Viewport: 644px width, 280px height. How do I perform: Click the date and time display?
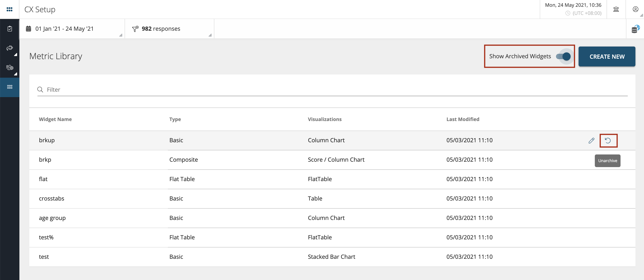coord(573,5)
